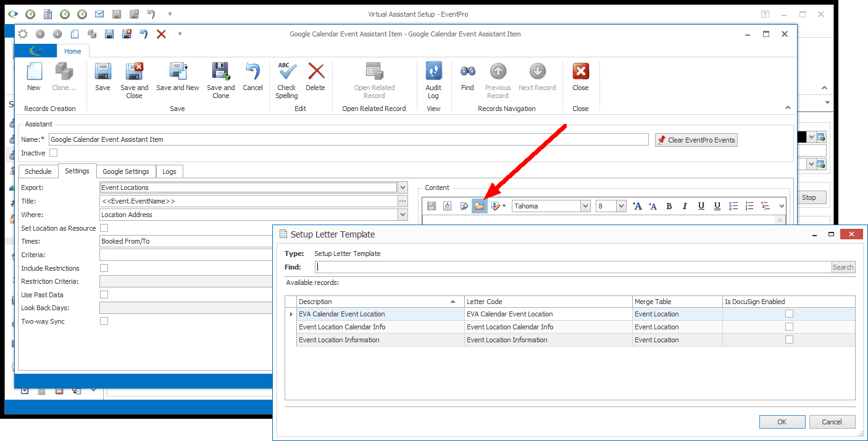Select the Settings tab

77,171
